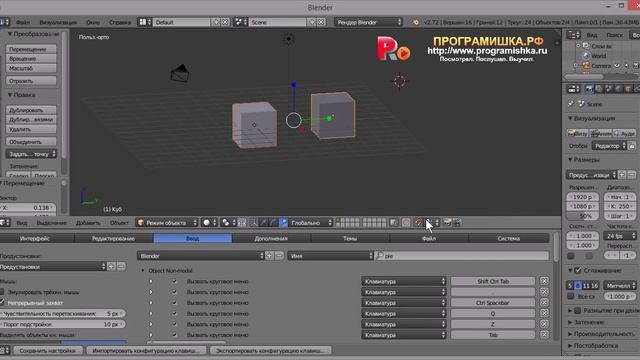Viewport: 640px width, 360px height.
Task: Open Окно menu in top bar
Action: (x=93, y=22)
